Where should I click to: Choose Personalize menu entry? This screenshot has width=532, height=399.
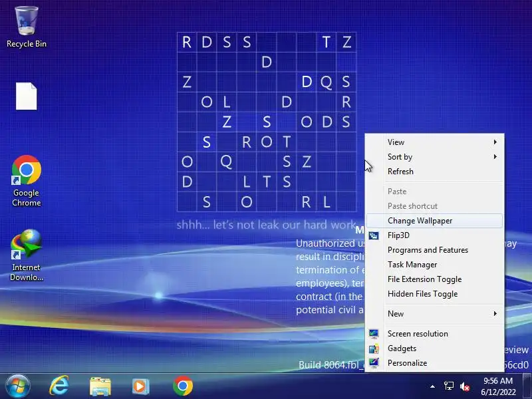pos(435,362)
